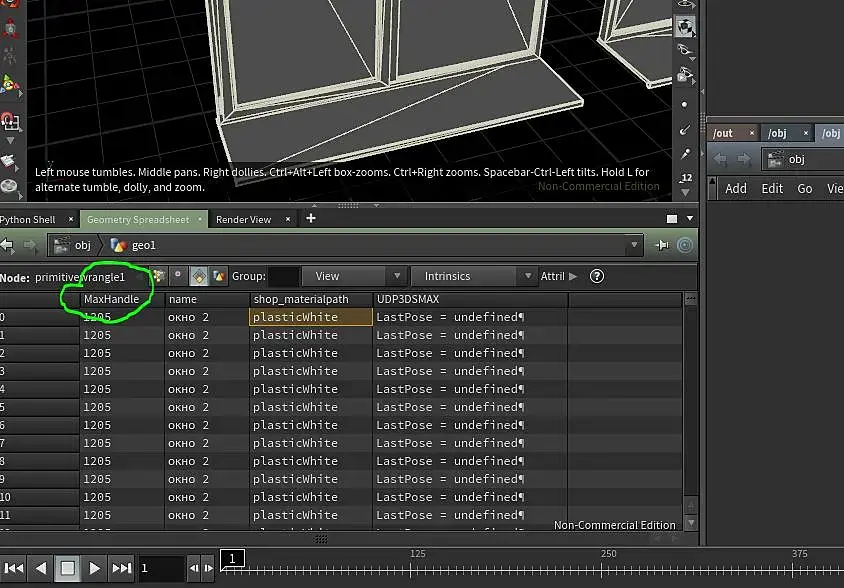Toggle the snapping magnet icon
Screen dimensions: 844x588
pyautogui.click(x=10, y=122)
